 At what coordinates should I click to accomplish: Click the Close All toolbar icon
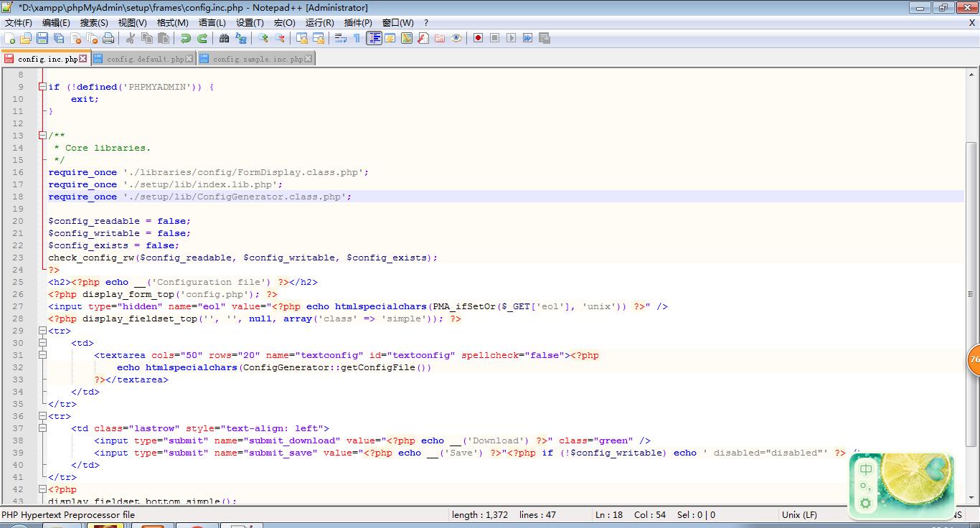(92, 38)
